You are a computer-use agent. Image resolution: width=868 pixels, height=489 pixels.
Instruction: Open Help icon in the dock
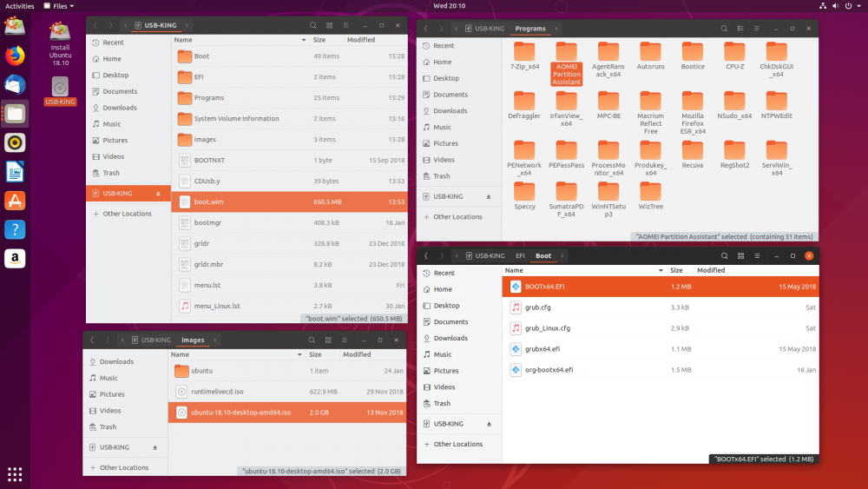click(15, 229)
